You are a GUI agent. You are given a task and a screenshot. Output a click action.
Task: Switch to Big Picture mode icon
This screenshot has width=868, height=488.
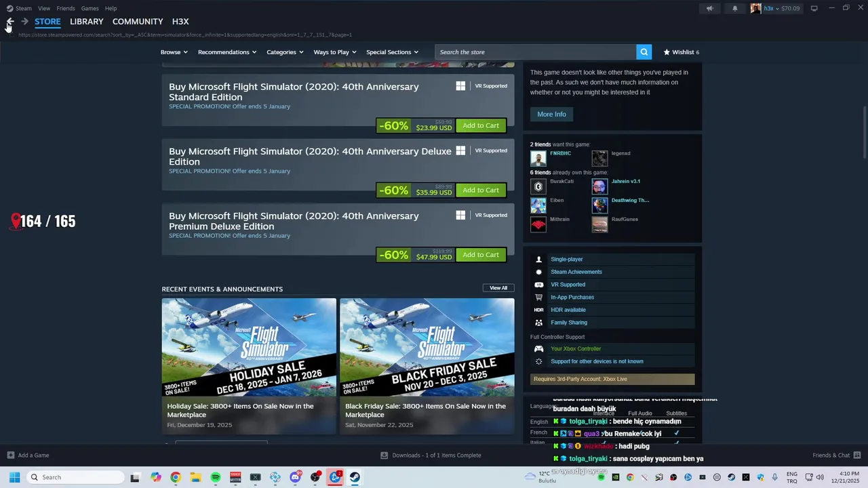[x=814, y=8]
